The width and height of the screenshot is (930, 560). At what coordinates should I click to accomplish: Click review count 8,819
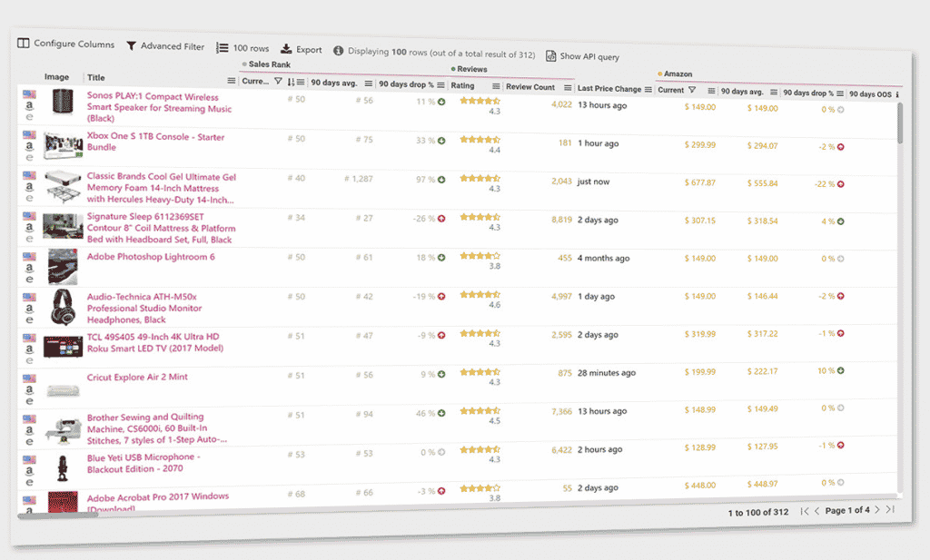click(x=561, y=220)
